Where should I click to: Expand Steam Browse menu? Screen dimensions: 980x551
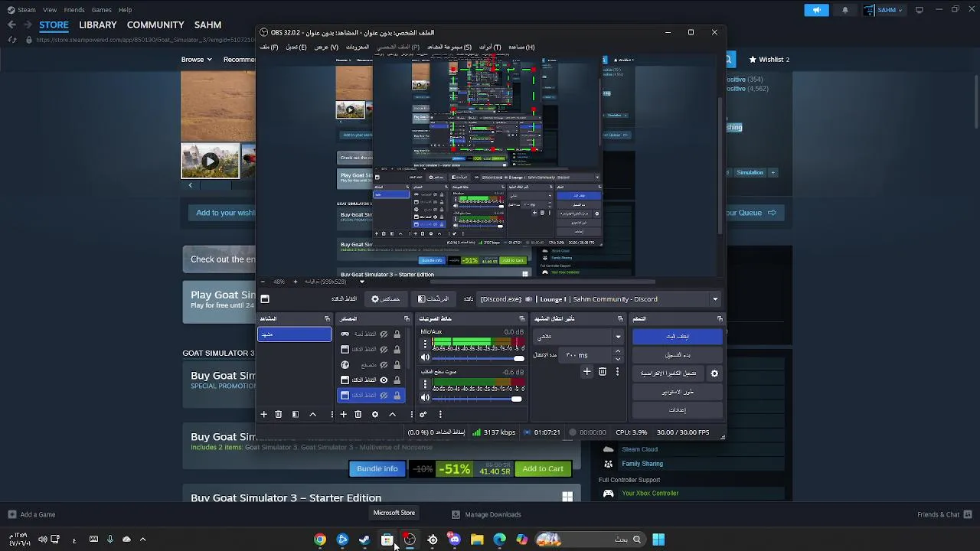pos(196,59)
